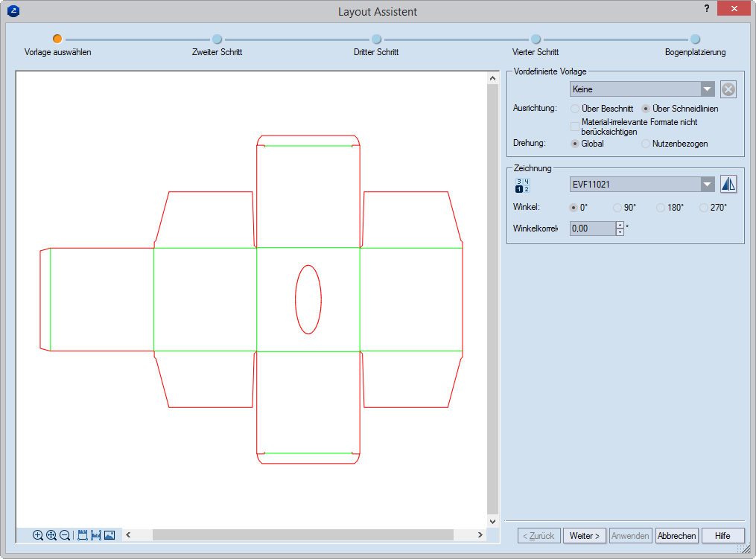Click the mirror drawing icon beside EVF11021
756x559 pixels.
tap(728, 184)
